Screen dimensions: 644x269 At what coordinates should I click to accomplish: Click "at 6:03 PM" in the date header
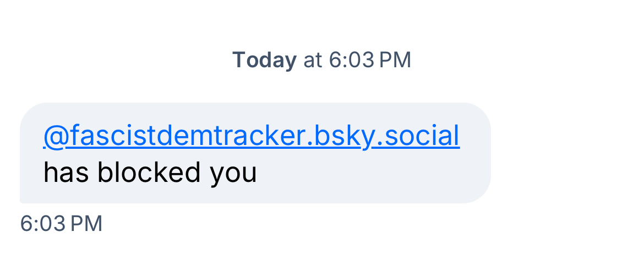point(357,60)
